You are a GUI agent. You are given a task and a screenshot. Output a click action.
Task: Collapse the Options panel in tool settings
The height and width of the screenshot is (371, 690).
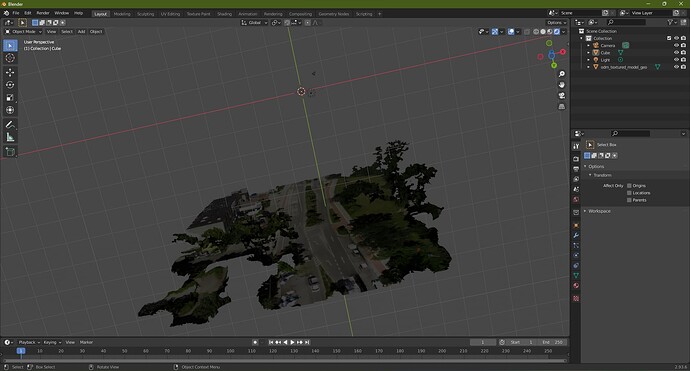point(585,166)
